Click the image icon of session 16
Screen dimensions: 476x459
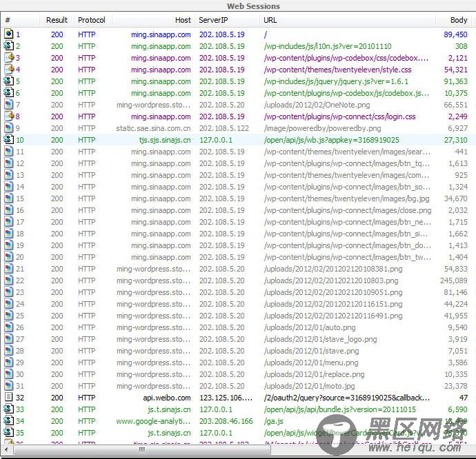coord(9,210)
